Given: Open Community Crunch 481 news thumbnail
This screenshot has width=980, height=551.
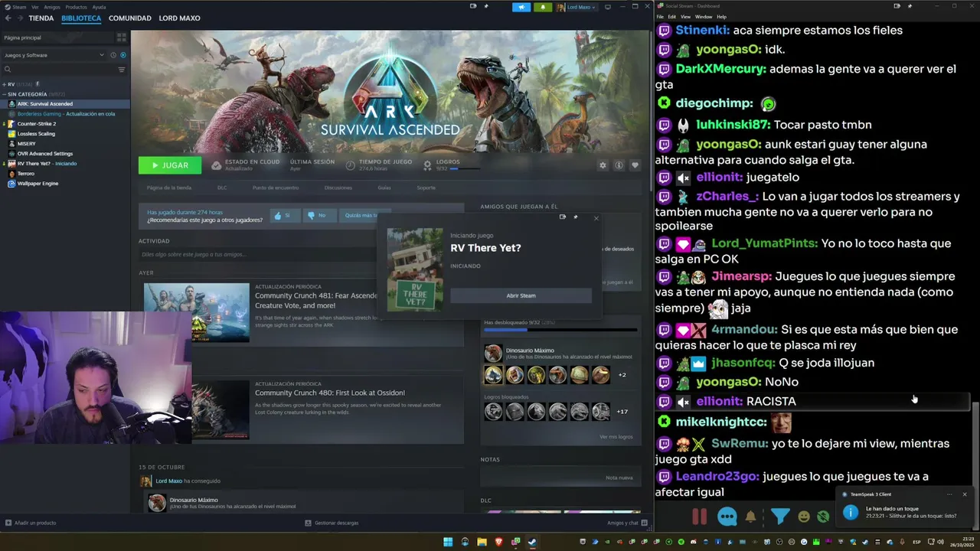Looking at the screenshot, I should pyautogui.click(x=197, y=312).
